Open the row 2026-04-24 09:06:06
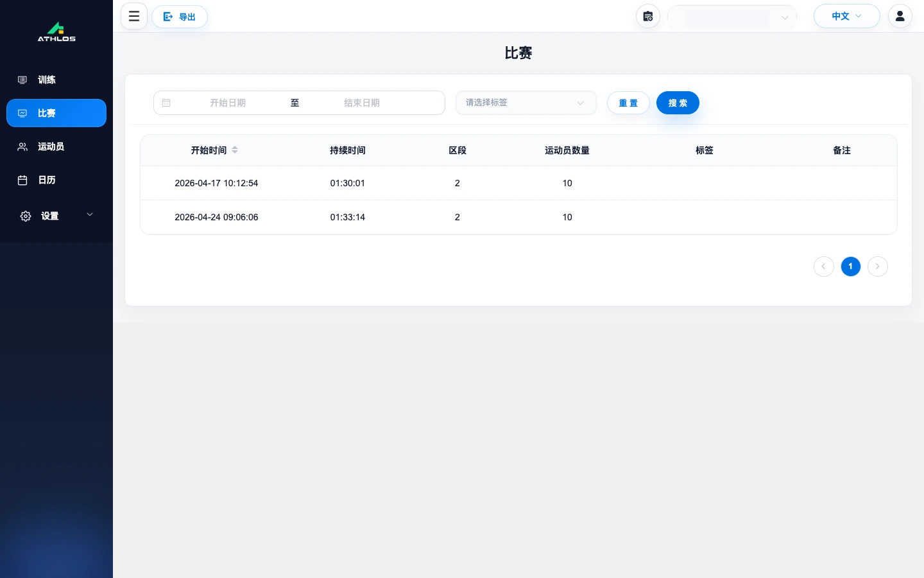This screenshot has width=924, height=578. click(x=518, y=217)
